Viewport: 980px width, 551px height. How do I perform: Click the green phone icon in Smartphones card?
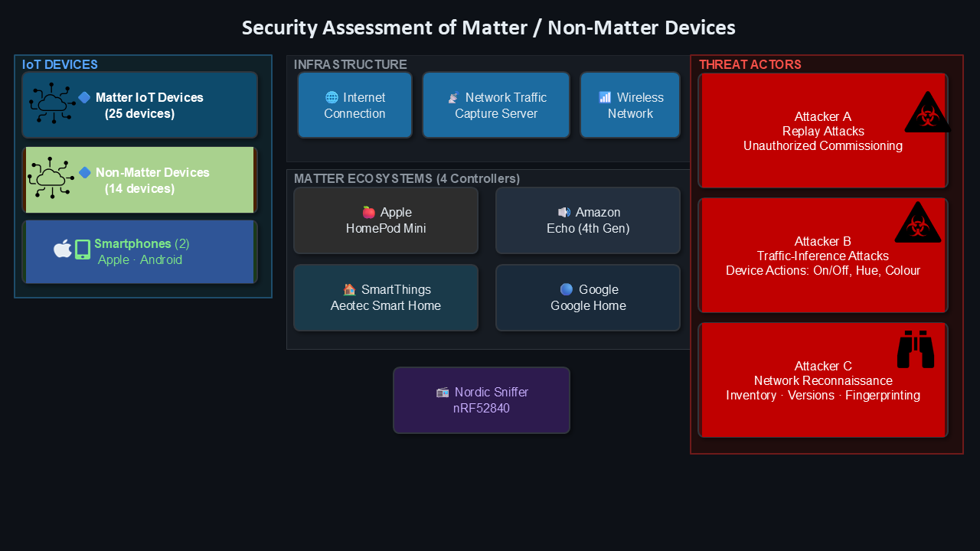pyautogui.click(x=83, y=249)
